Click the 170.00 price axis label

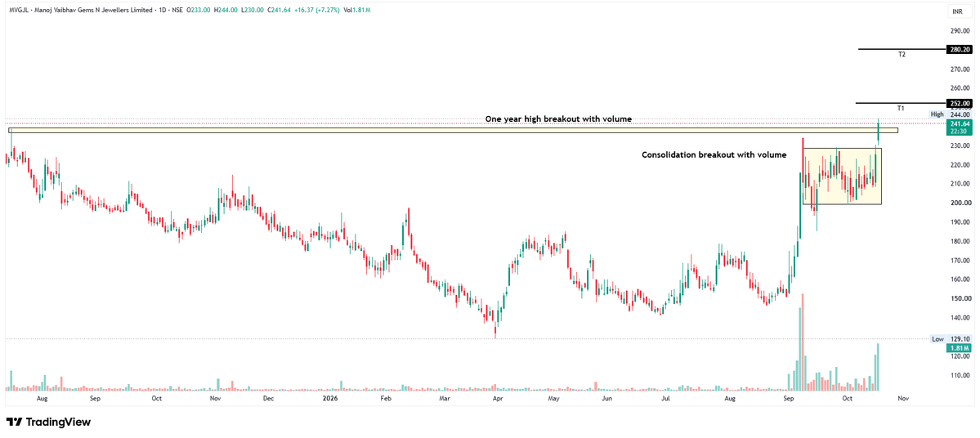[x=960, y=261]
